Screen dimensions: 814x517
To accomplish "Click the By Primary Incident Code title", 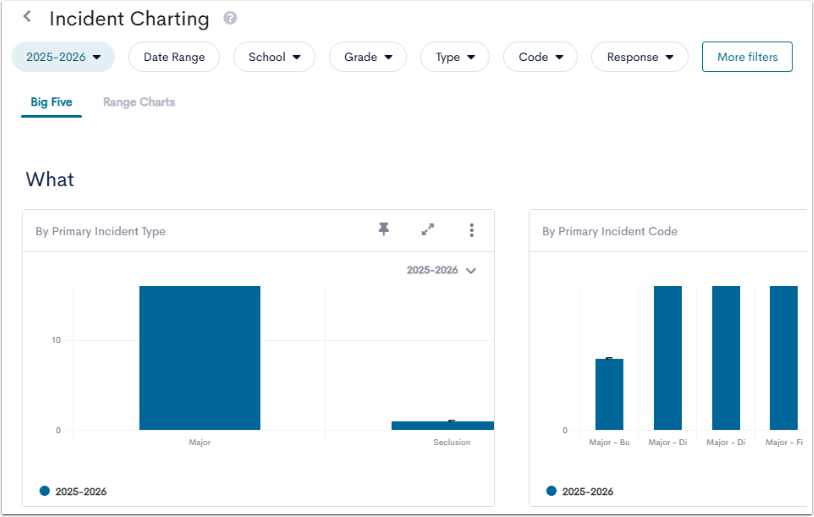I will click(610, 232).
